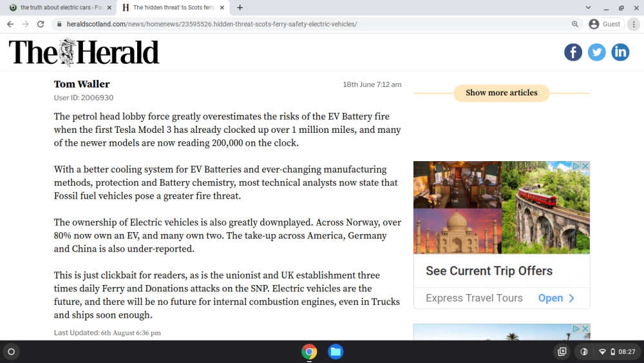Open the shelf clipboard tray icon

(x=562, y=352)
